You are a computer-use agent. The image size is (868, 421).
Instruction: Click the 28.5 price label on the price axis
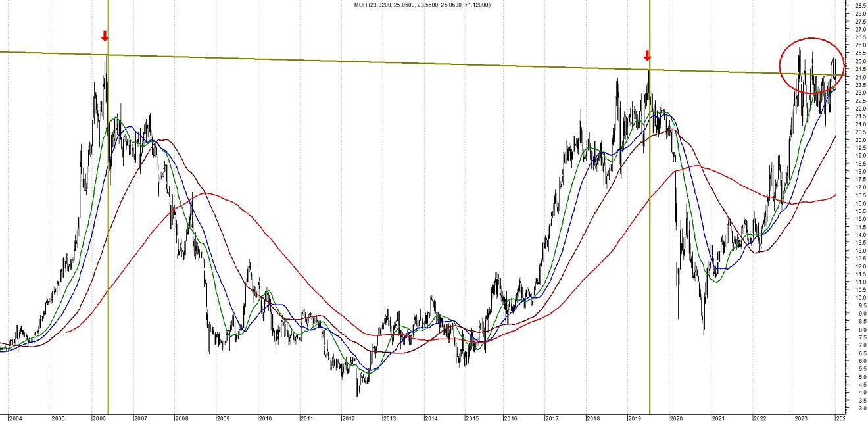point(859,6)
